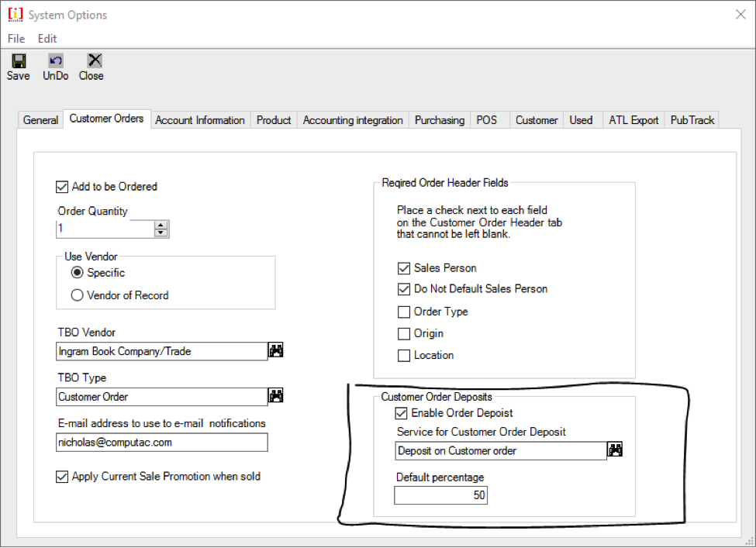Open the ATL Export tab

633,120
